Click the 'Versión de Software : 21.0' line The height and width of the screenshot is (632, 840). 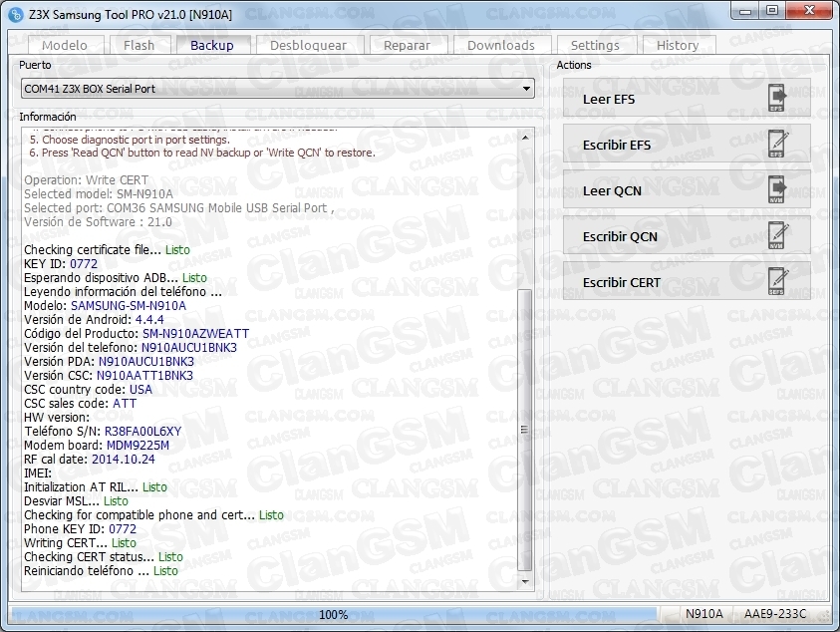click(98, 222)
